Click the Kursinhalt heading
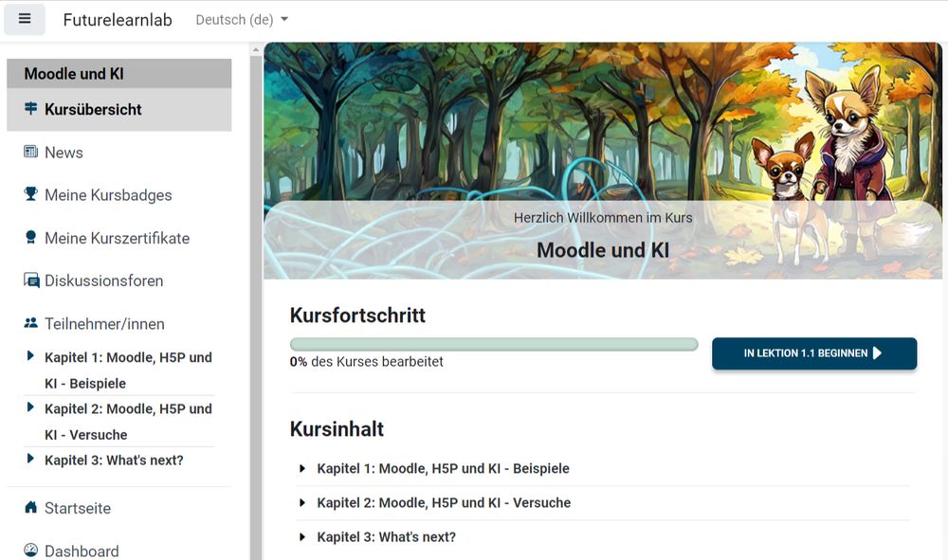948x560 pixels. (337, 429)
